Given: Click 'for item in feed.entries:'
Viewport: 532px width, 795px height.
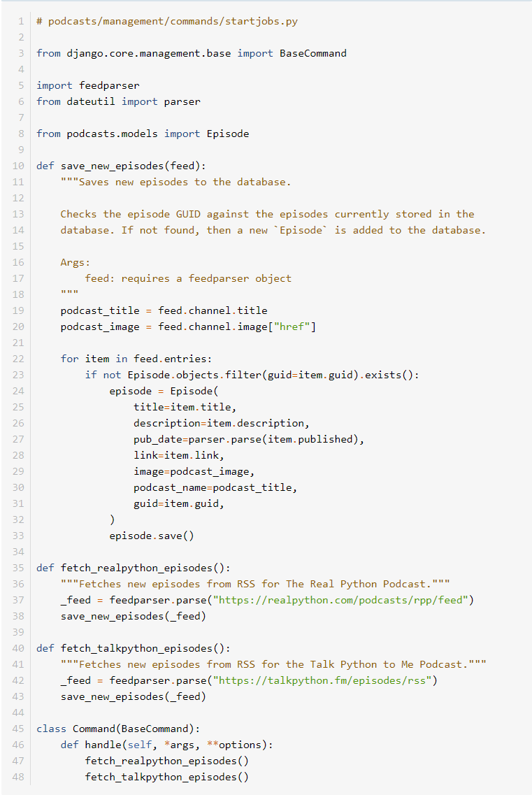Looking at the screenshot, I should click(x=136, y=359).
